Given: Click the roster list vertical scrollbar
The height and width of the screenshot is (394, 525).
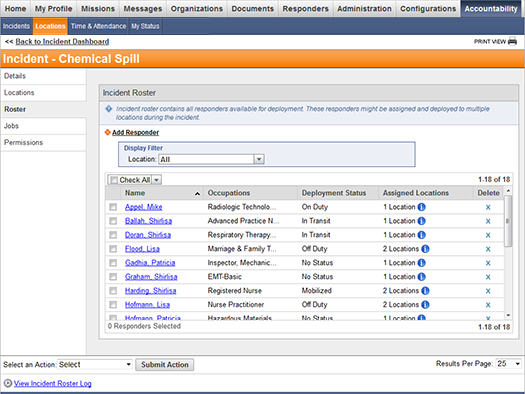Looking at the screenshot, I should tap(508, 221).
